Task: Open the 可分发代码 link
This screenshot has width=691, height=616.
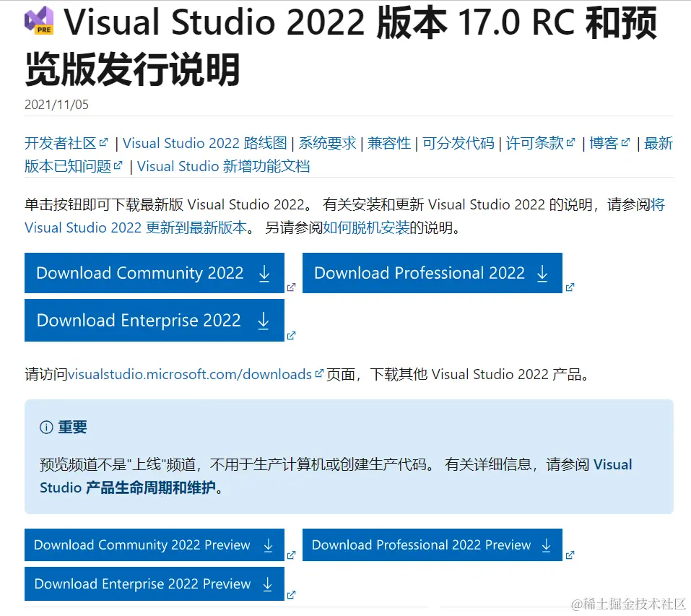Action: [x=459, y=143]
